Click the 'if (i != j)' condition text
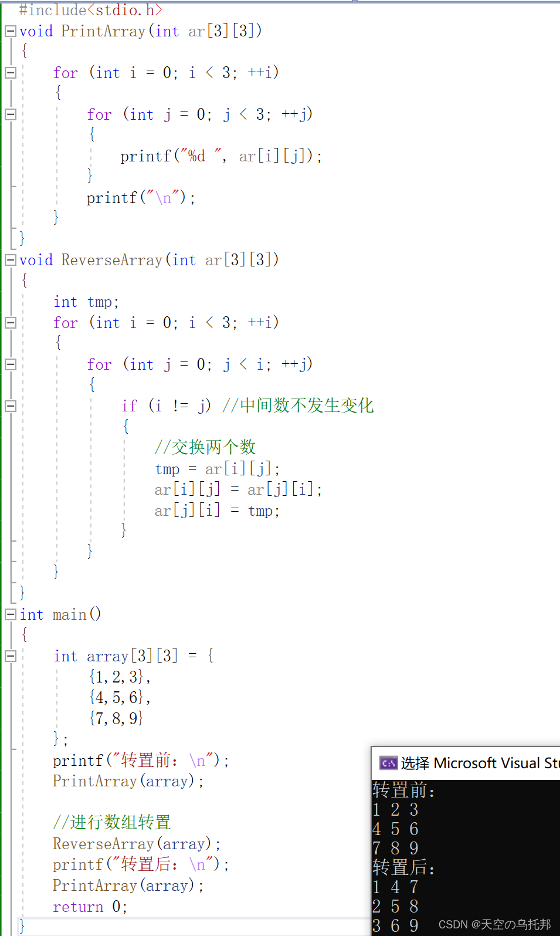Screen dimensions: 560x936 [x=166, y=406]
